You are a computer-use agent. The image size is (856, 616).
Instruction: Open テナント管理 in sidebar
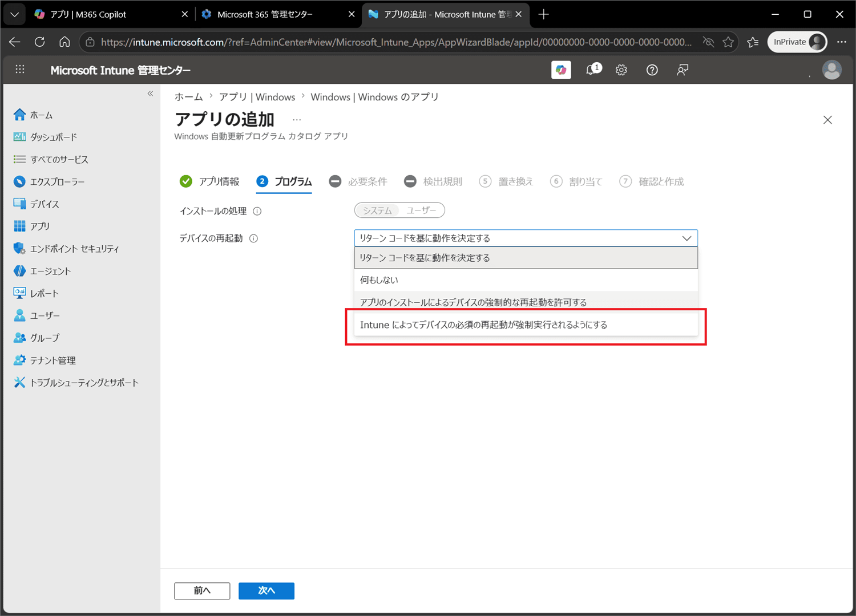[x=53, y=360]
